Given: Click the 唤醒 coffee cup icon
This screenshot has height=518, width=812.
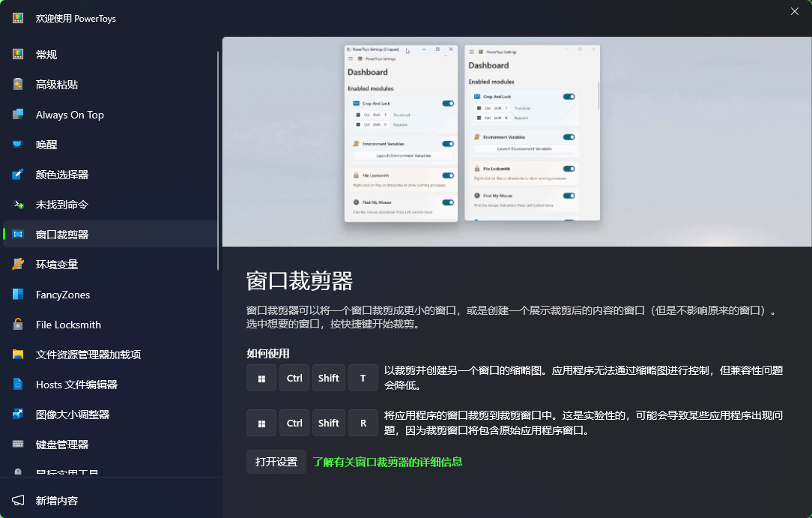Looking at the screenshot, I should (18, 145).
